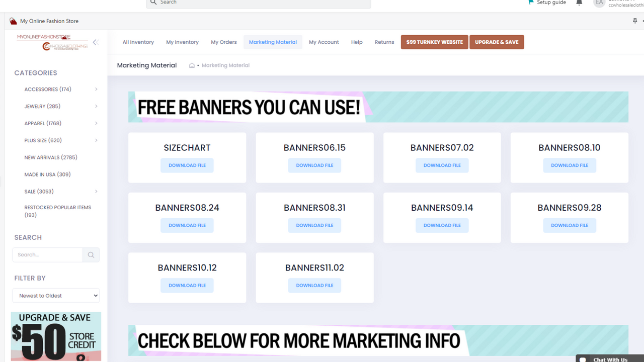Viewport: 644px width, 362px height.
Task: Click the breadcrumb home icon
Action: click(x=192, y=65)
